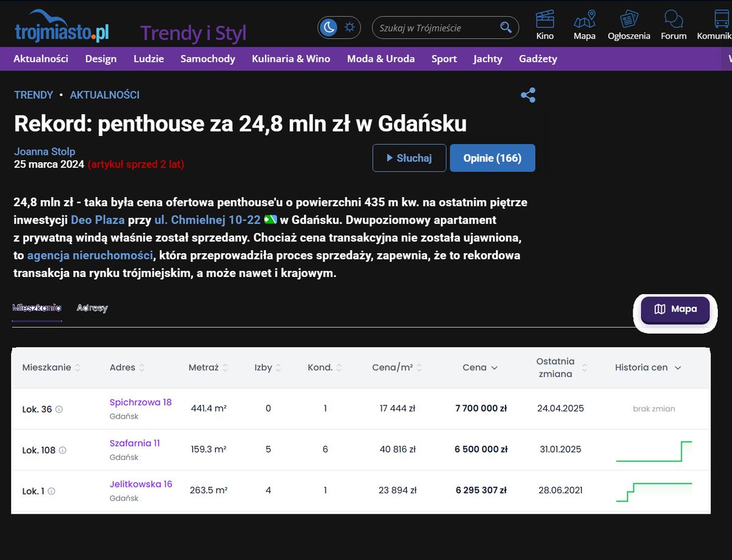Viewport: 732px width, 560px height.
Task: Click the 441.4 m² area cell
Action: tap(209, 409)
